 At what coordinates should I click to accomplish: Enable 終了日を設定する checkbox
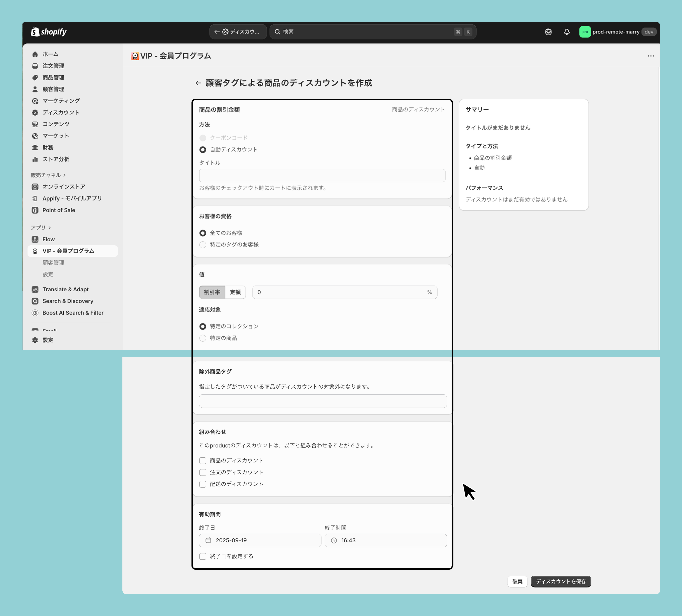click(203, 556)
